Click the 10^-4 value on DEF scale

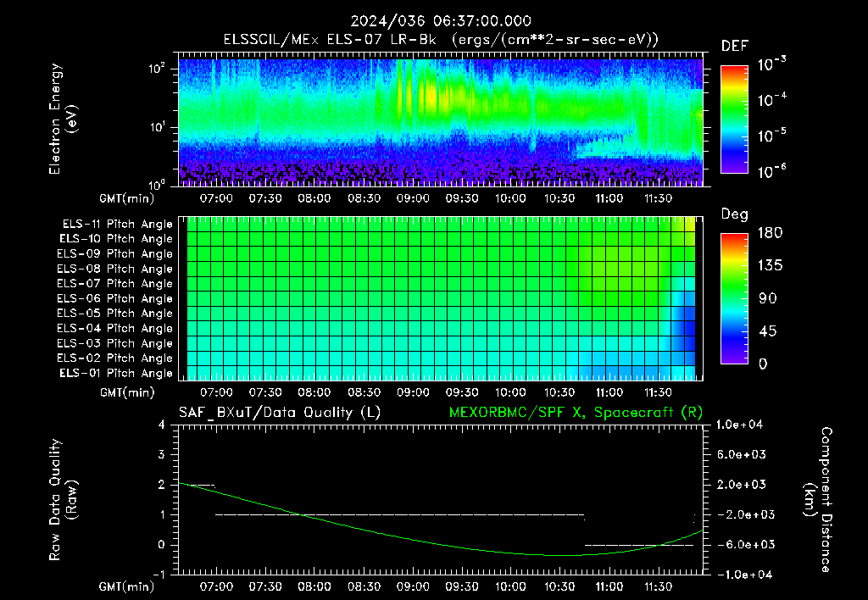(x=771, y=100)
